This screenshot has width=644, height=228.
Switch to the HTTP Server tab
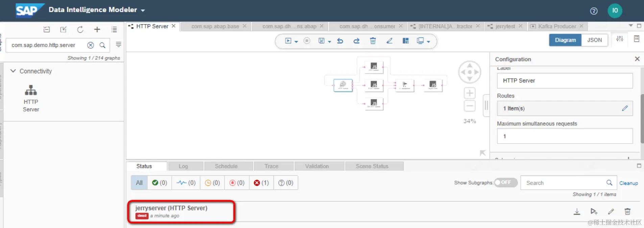[x=152, y=26]
